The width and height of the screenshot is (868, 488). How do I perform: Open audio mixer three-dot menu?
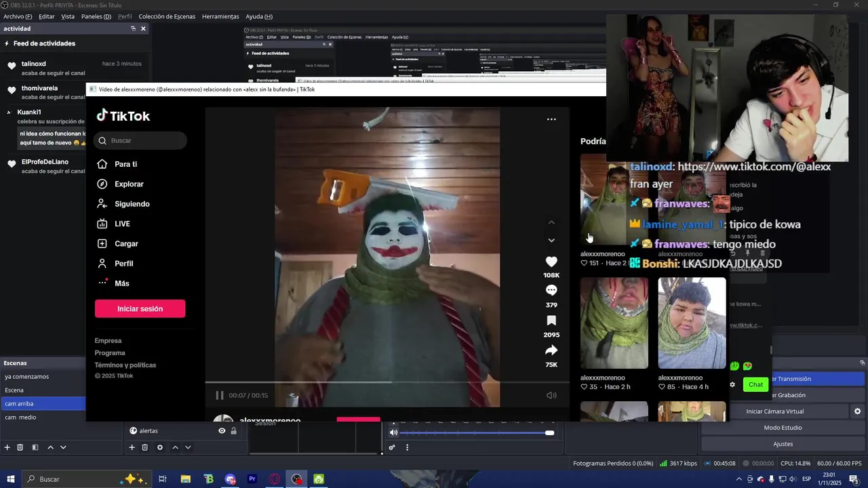point(407,447)
